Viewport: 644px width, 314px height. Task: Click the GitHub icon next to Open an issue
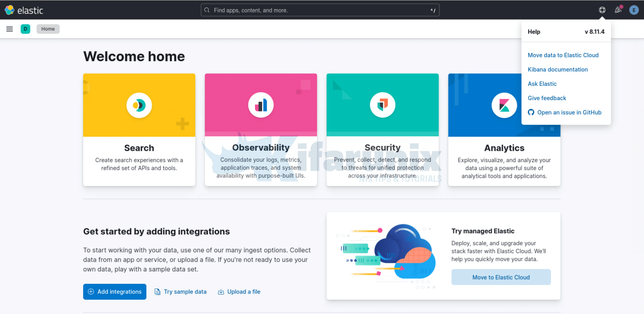coord(530,112)
